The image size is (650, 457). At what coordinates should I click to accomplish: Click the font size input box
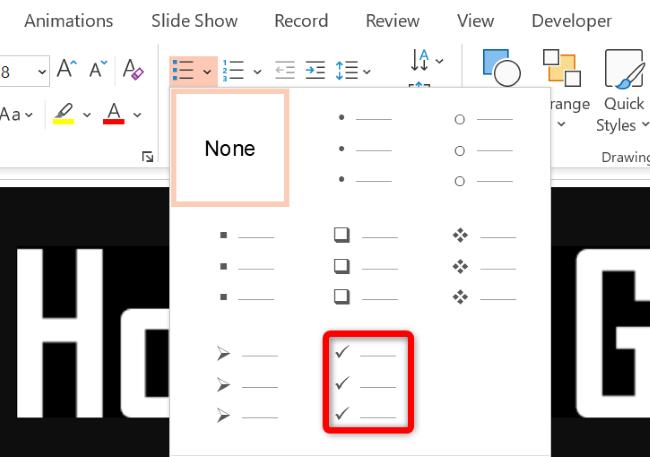17,72
